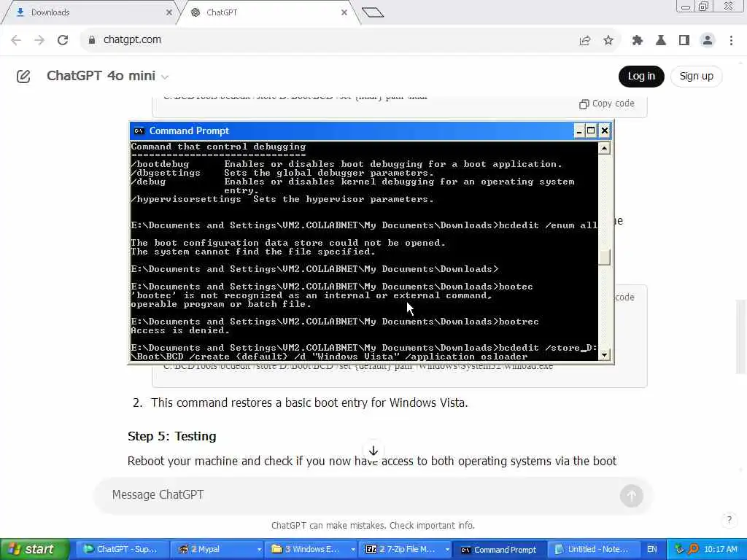
Task: Open a new browser tab
Action: 373,12
